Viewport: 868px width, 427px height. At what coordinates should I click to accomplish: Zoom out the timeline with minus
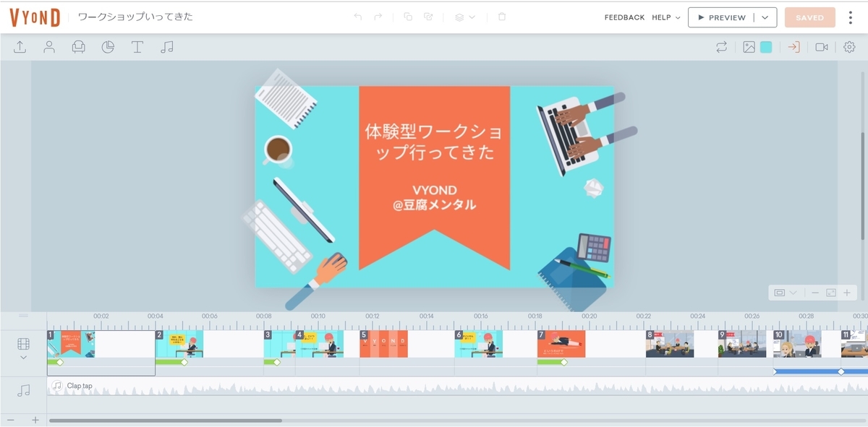tap(11, 420)
